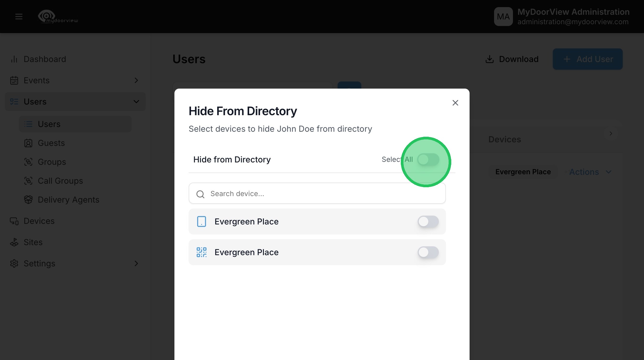Click the mydoorview eye logo
This screenshot has height=360, width=644.
coord(47,16)
